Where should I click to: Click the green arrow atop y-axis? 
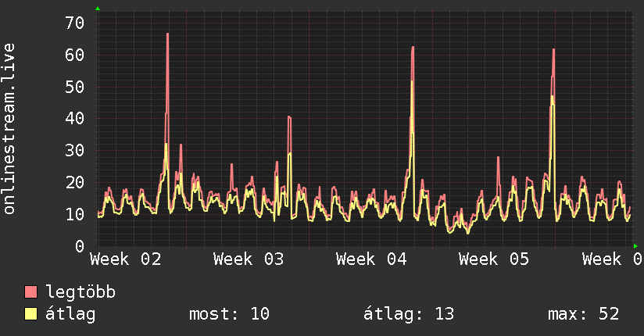pos(98,9)
